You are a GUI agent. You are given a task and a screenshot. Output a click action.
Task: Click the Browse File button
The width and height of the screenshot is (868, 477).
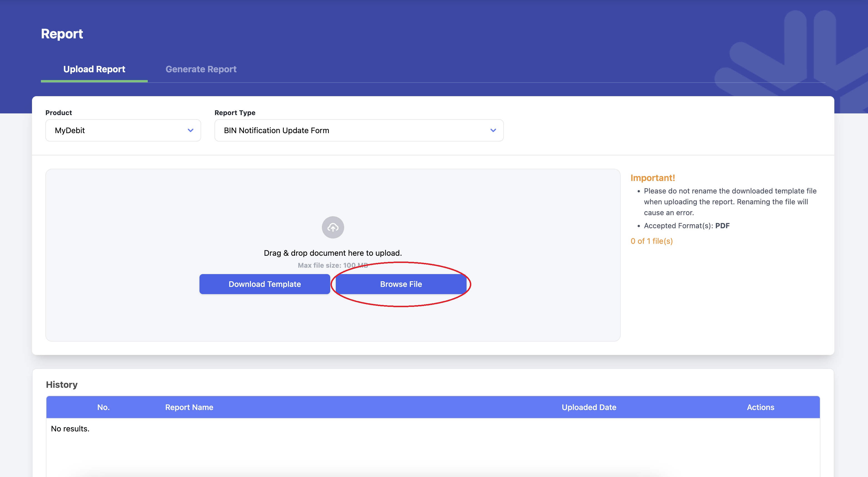(401, 284)
